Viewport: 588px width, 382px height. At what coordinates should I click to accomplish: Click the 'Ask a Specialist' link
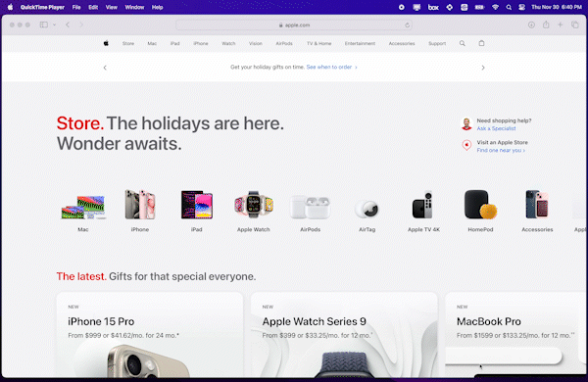pos(496,128)
